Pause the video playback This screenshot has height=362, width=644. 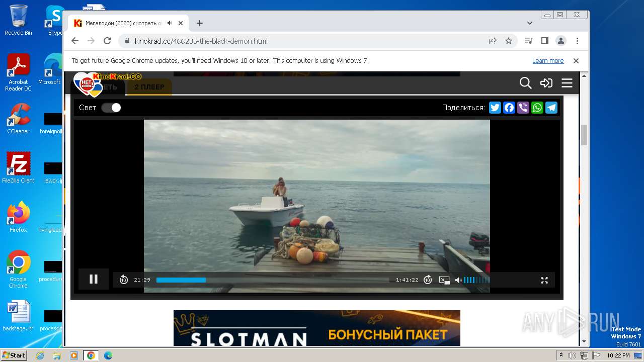coord(94,279)
